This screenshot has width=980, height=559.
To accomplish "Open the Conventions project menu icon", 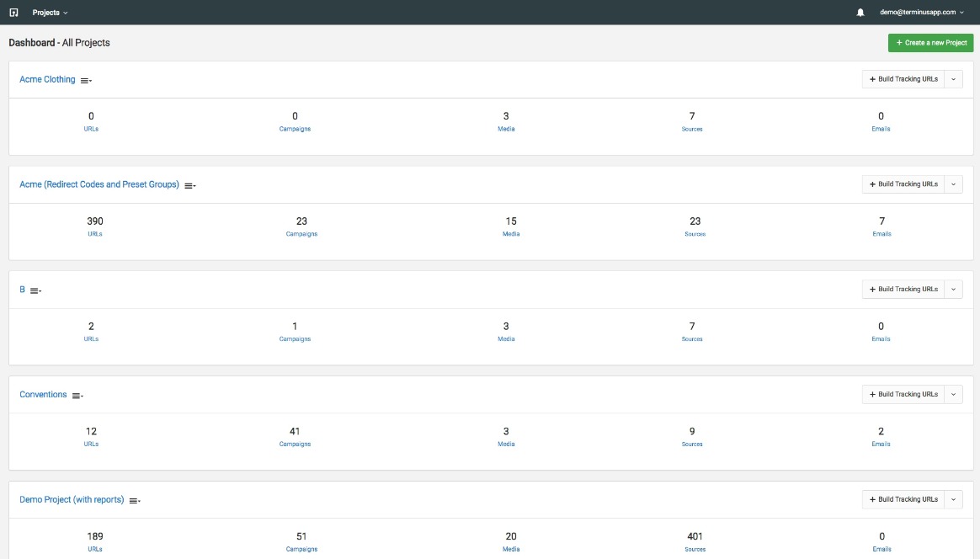I will click(77, 396).
